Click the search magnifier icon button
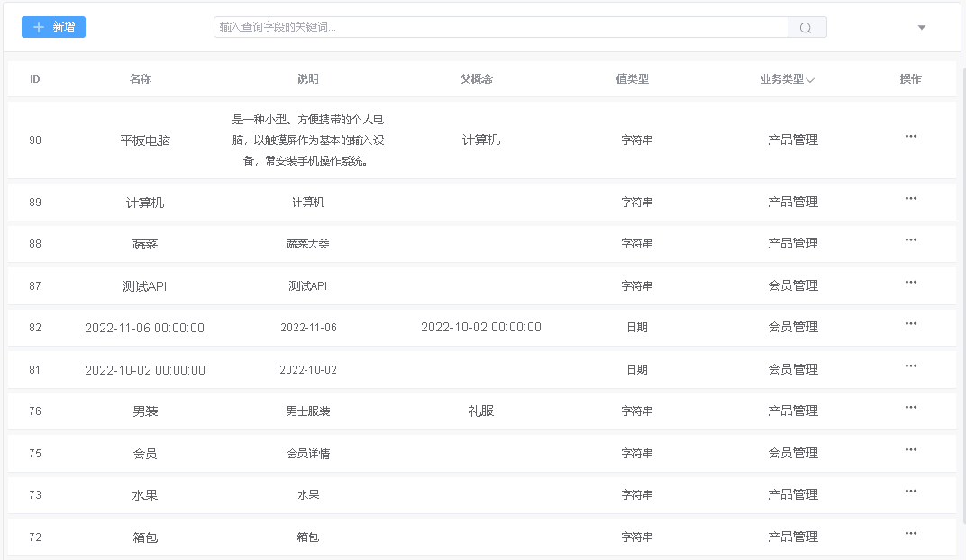 click(807, 28)
